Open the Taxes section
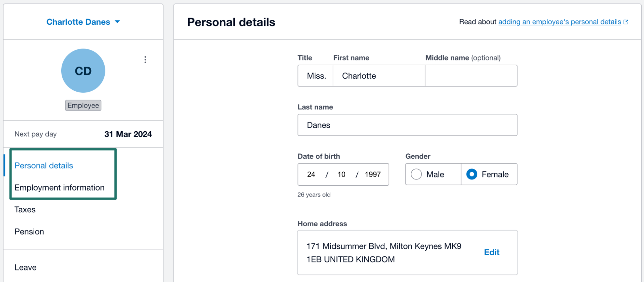Screen dimensions: 644x282 click(25, 210)
